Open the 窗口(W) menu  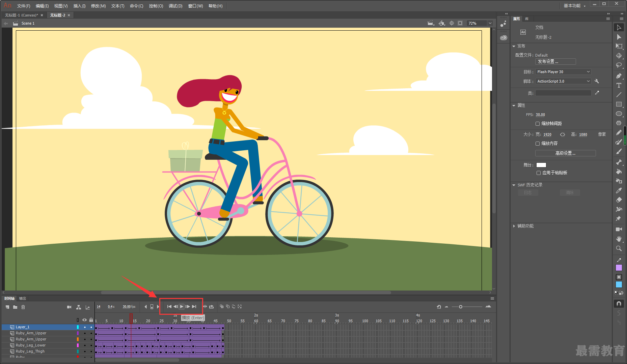click(196, 6)
